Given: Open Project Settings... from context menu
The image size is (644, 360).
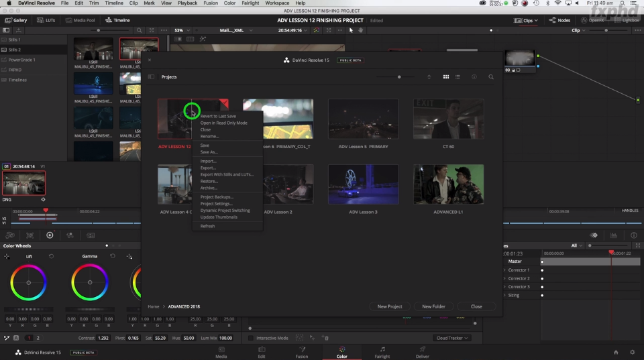Looking at the screenshot, I should pos(217,204).
